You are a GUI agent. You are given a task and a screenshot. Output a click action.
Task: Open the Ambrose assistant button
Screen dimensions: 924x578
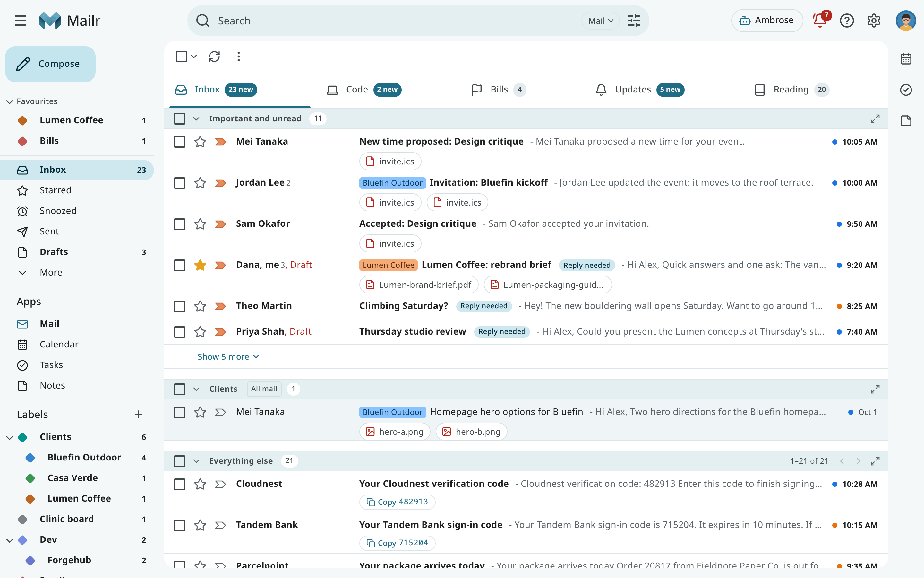(767, 20)
